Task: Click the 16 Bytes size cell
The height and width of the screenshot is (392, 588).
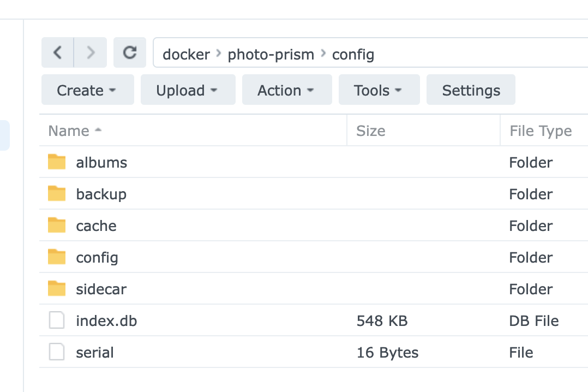Action: tap(387, 352)
